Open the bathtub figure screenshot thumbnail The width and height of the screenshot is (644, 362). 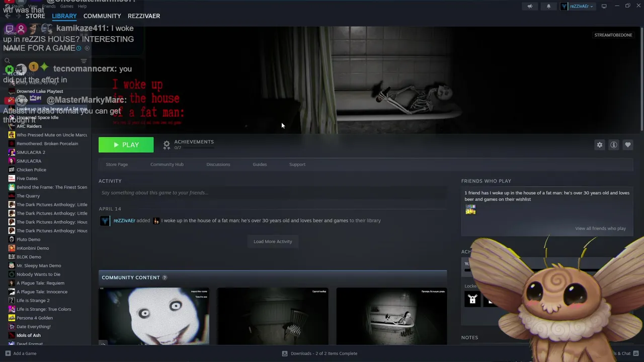(391, 316)
